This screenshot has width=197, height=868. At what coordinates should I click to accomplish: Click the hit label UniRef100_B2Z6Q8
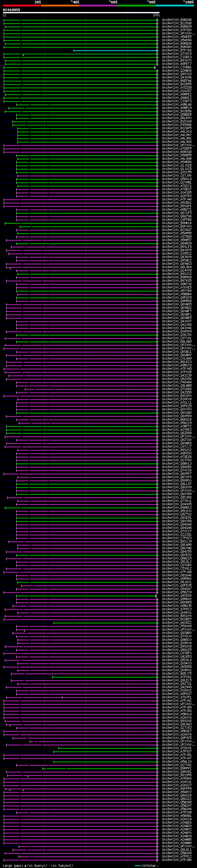pos(177,23)
